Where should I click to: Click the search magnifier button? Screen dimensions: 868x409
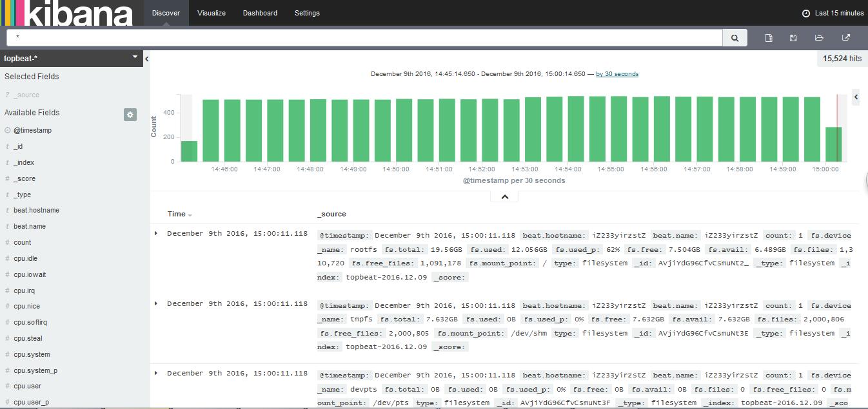coord(735,38)
